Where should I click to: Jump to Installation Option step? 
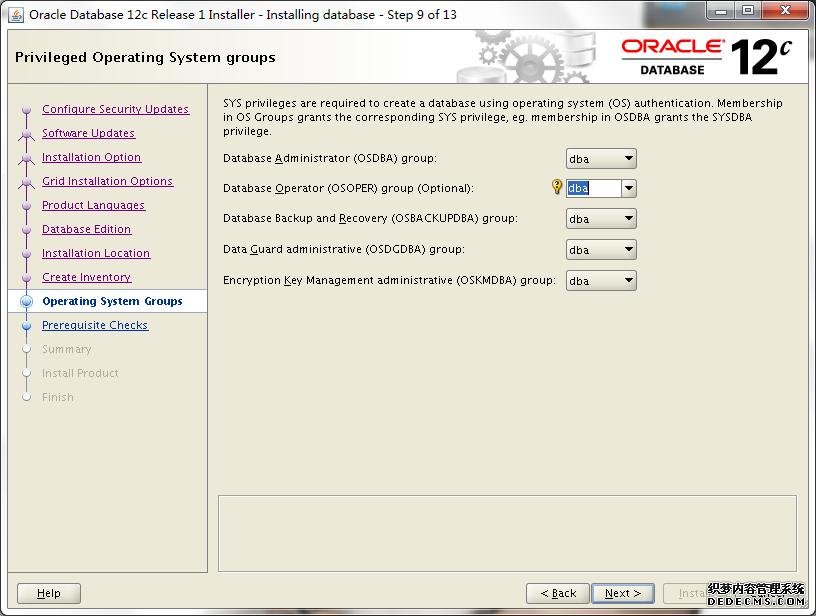pos(91,157)
